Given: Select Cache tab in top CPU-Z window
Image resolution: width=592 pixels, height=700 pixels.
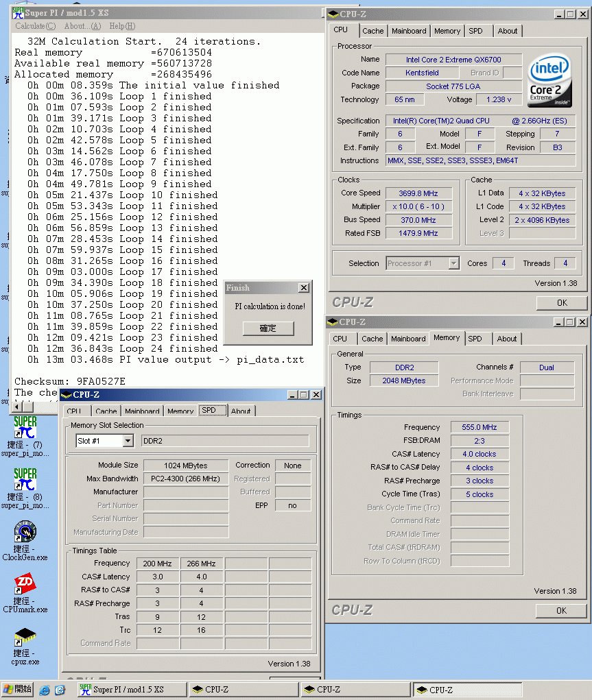Looking at the screenshot, I should [372, 31].
